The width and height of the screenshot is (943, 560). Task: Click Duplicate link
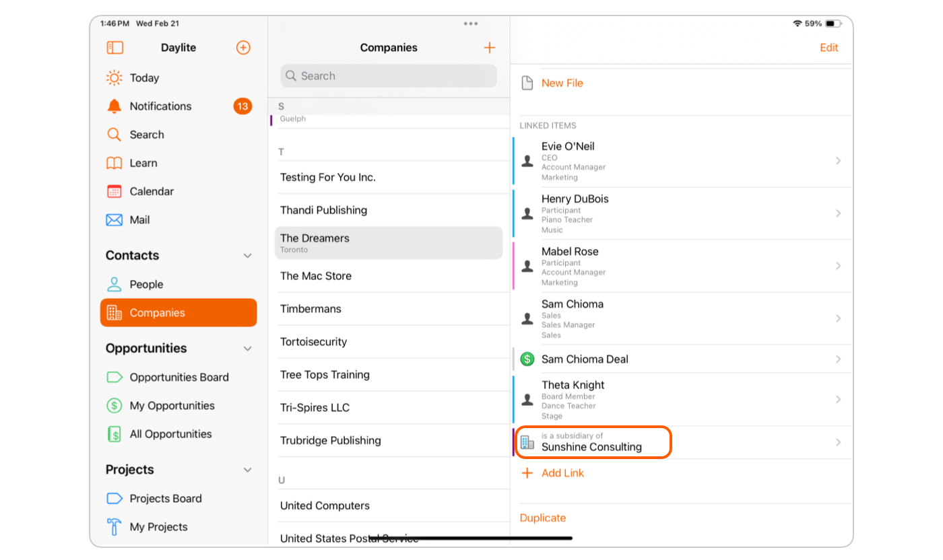click(x=543, y=518)
